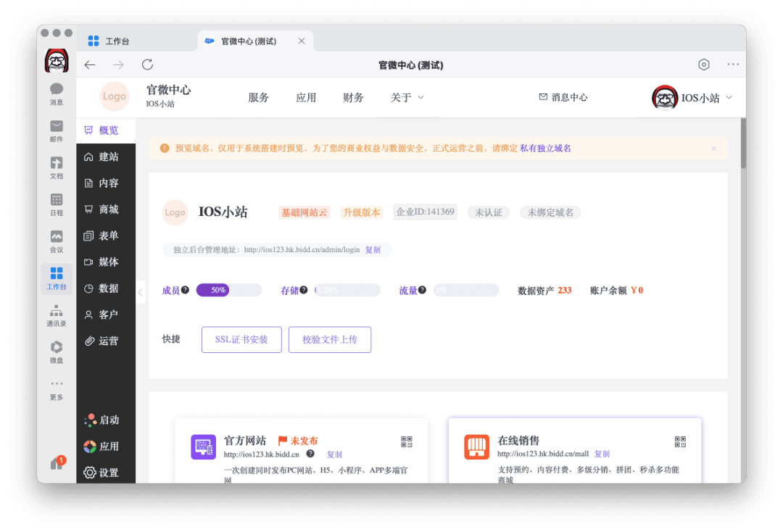Open Calendar (日程) in the left sidebar
Image resolution: width=783 pixels, height=532 pixels.
57,204
